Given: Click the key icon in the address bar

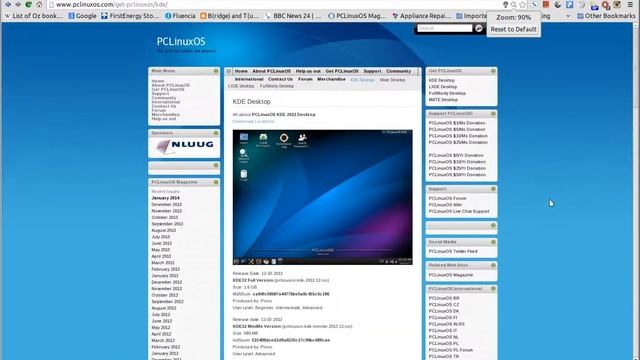Looking at the screenshot, I should (505, 4).
